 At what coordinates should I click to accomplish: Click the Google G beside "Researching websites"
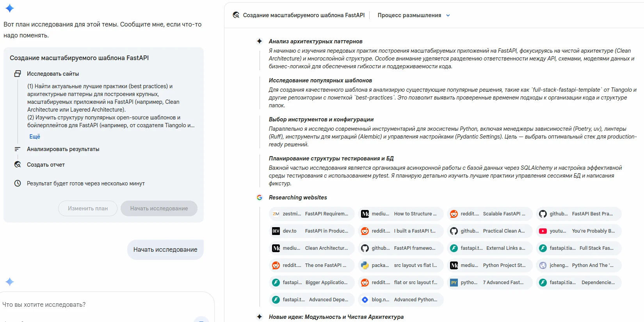tap(260, 197)
